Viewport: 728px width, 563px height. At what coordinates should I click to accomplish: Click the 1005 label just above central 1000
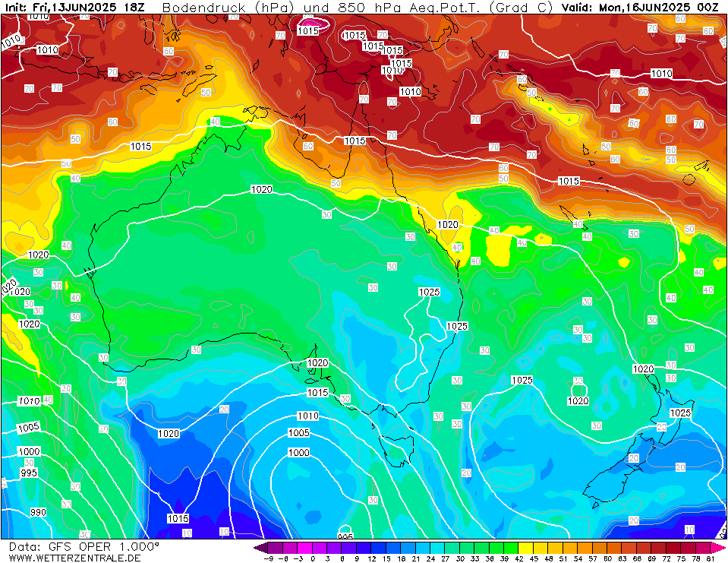click(298, 433)
